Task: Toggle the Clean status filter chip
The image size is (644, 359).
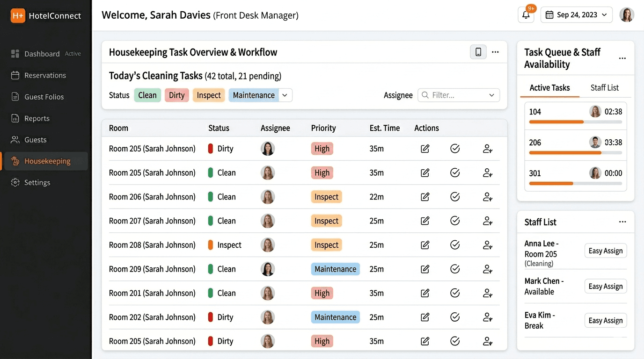Action: click(x=147, y=95)
